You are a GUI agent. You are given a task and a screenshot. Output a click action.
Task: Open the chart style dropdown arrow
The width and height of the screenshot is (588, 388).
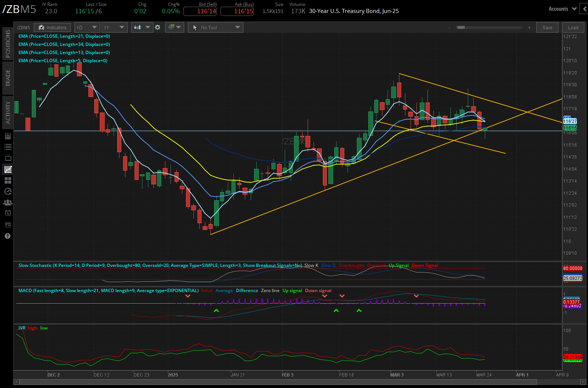click(148, 27)
